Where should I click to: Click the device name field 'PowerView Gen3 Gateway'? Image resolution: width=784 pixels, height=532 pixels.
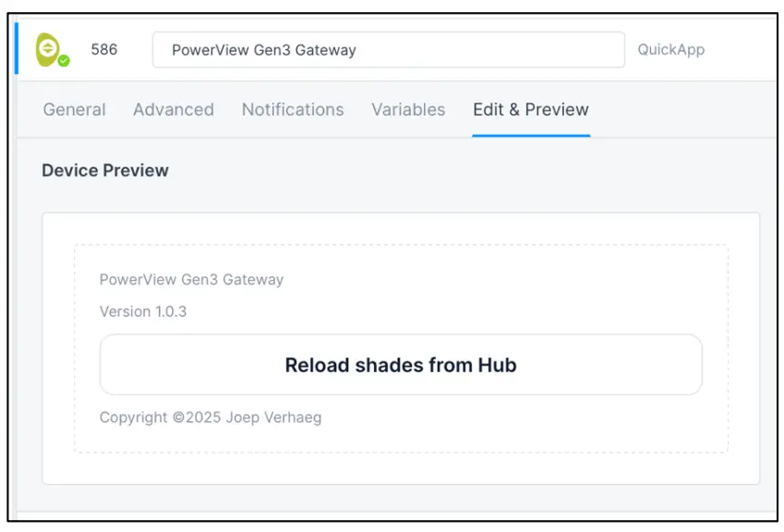[x=389, y=50]
